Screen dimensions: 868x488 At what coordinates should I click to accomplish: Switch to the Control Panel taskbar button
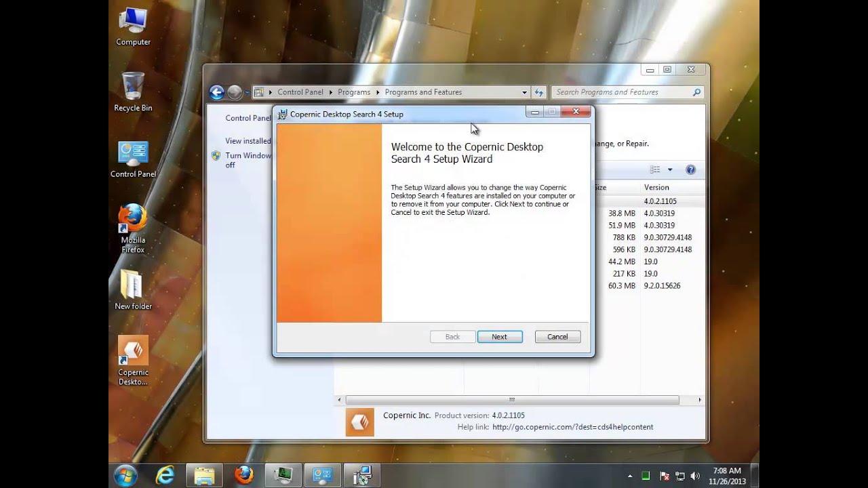[322, 475]
